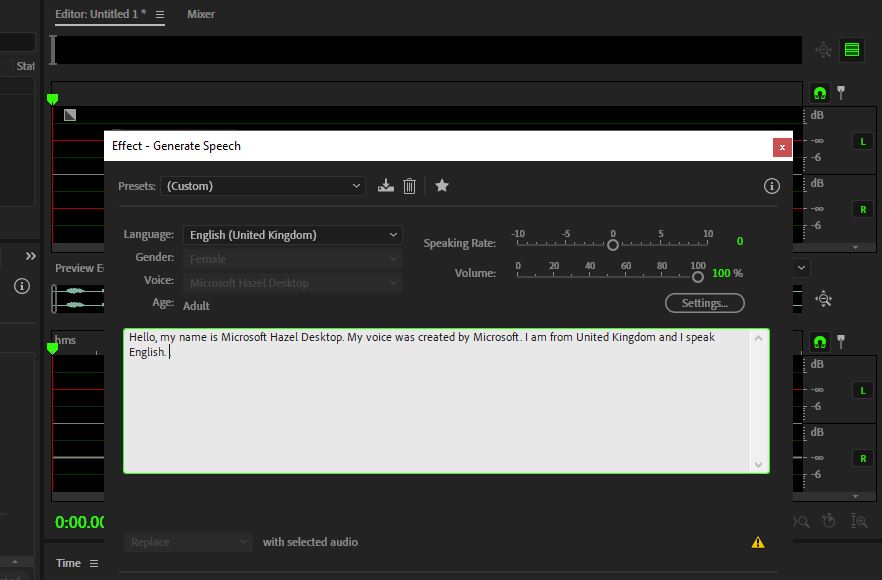Select the Time panel tab
Viewport: 882px width, 580px height.
69,563
